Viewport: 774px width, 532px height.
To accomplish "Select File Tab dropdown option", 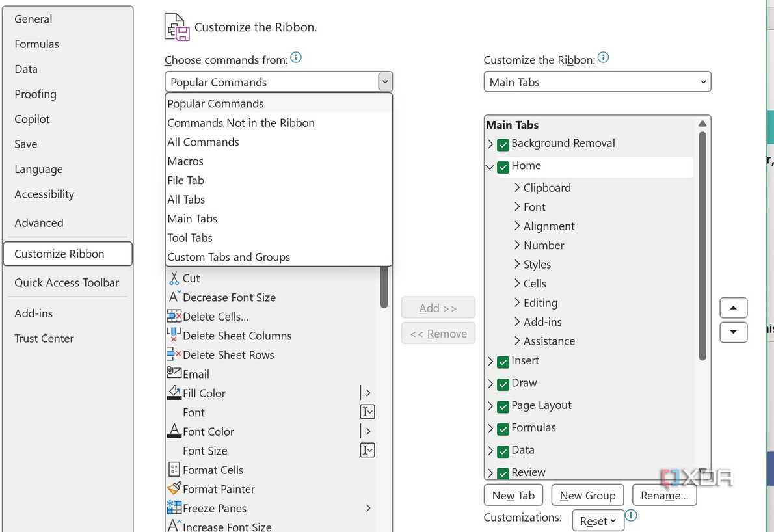I will (278, 181).
